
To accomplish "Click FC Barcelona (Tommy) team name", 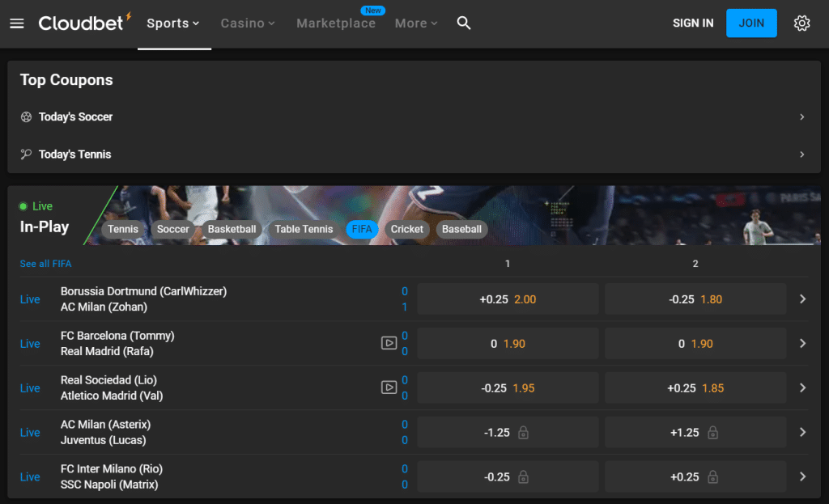I will (117, 336).
